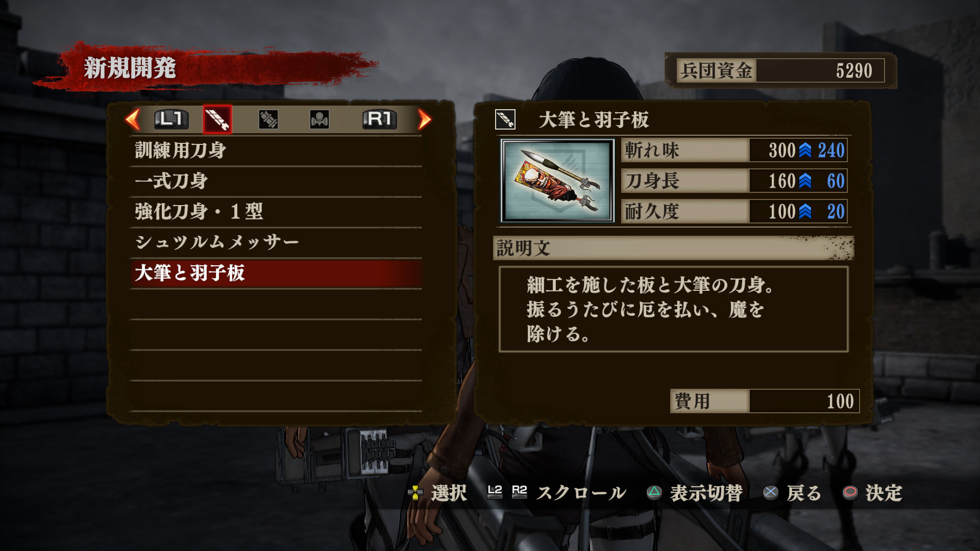
Task: Click the L2 scroll button icon
Action: (x=495, y=492)
